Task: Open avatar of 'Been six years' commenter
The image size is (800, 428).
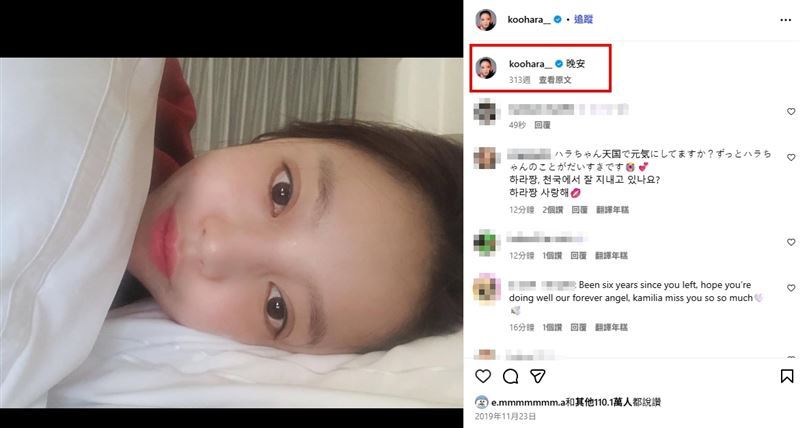Action: (x=485, y=289)
